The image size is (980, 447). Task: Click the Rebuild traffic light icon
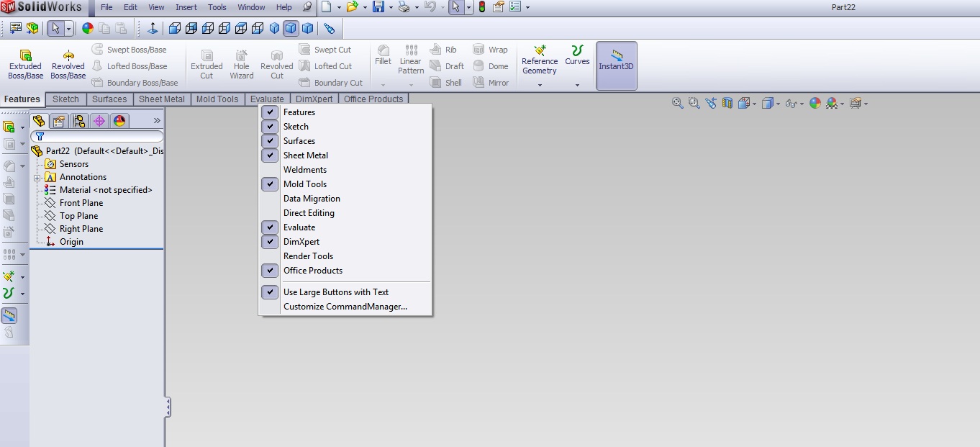pos(481,7)
